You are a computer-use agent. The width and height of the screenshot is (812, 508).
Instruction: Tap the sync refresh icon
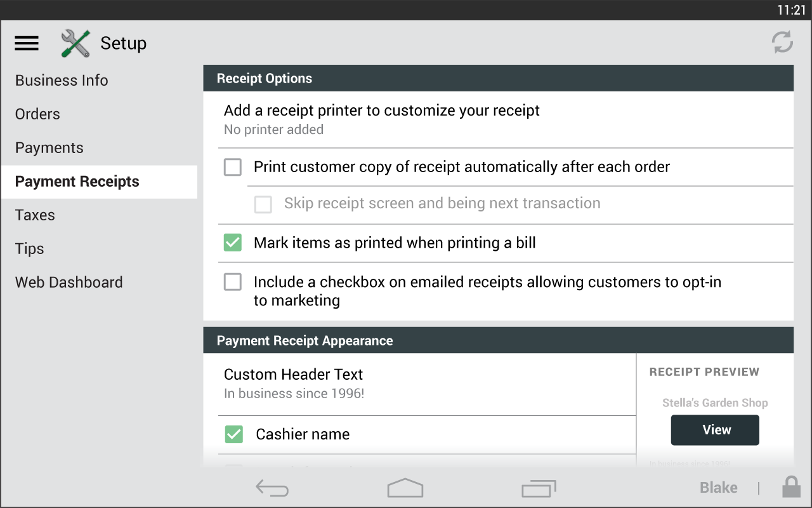782,43
